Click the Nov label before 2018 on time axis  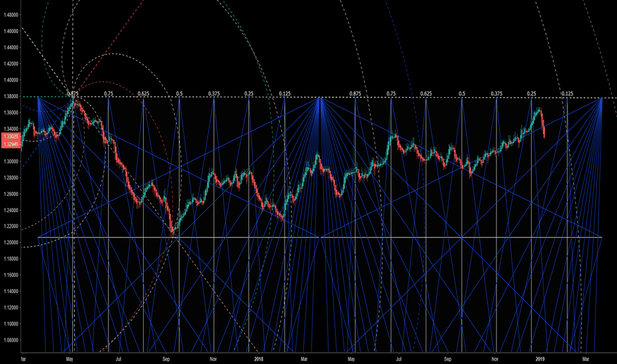click(213, 359)
